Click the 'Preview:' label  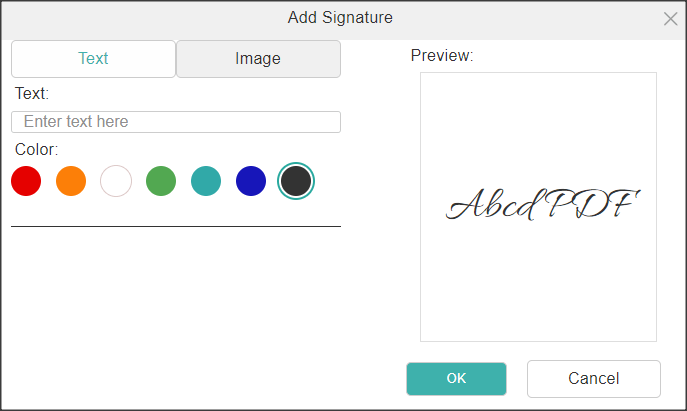(442, 55)
